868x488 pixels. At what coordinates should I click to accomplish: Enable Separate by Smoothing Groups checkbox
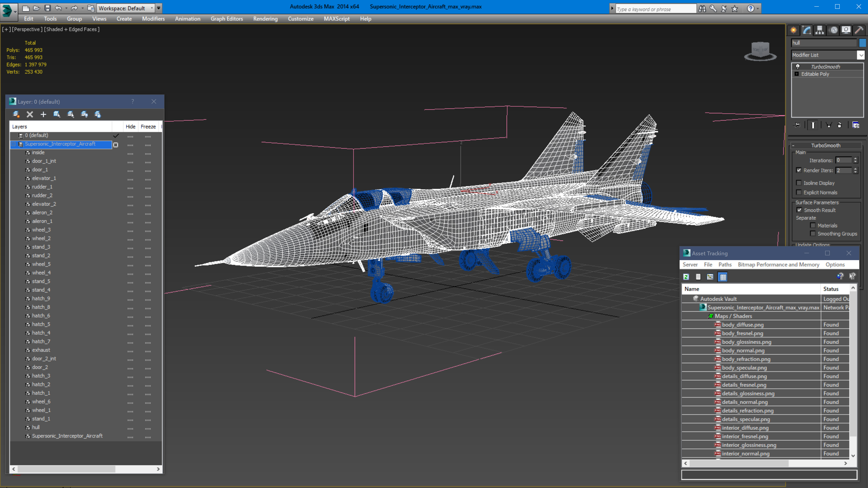coord(813,233)
